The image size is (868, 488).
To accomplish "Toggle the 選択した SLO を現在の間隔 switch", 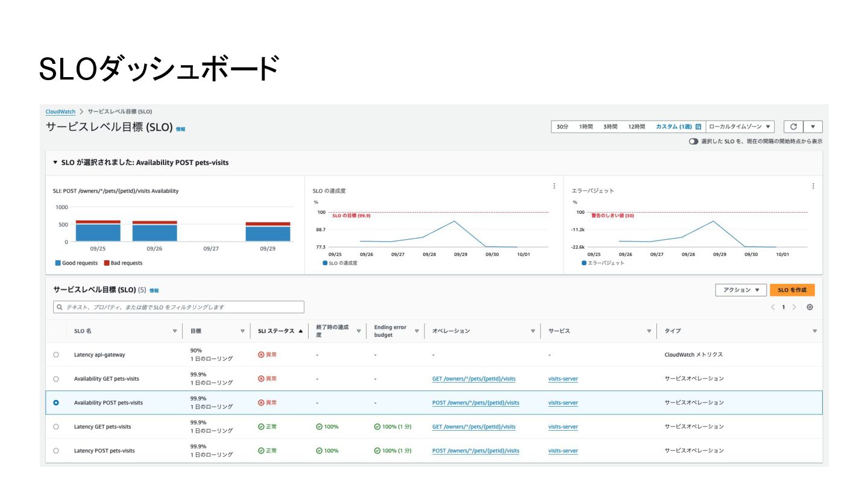I will click(693, 142).
